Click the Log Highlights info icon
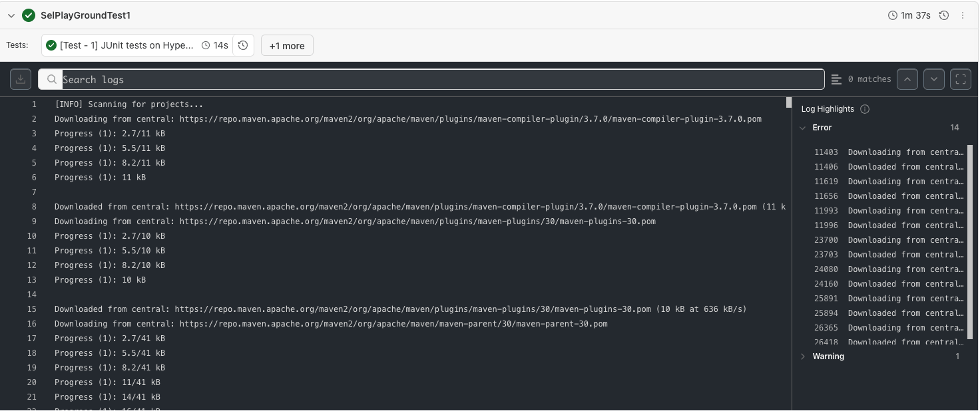 click(865, 109)
